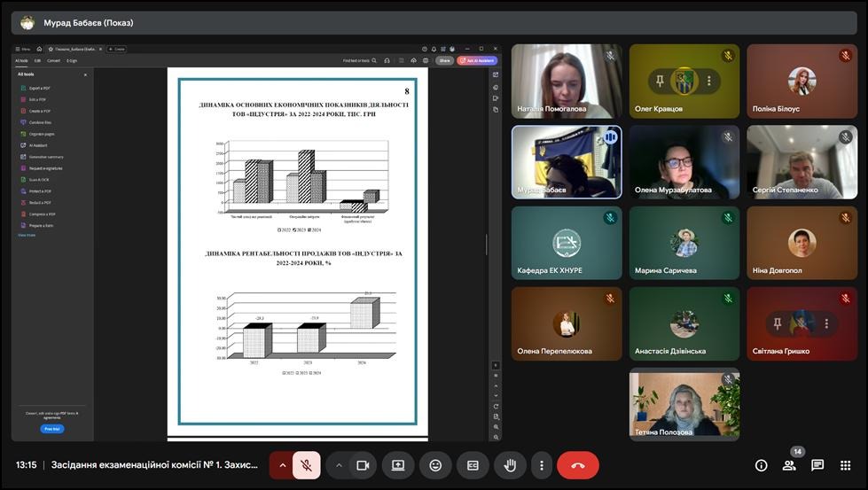Open the emoji reactions button
Image resolution: width=868 pixels, height=490 pixels.
click(x=435, y=465)
